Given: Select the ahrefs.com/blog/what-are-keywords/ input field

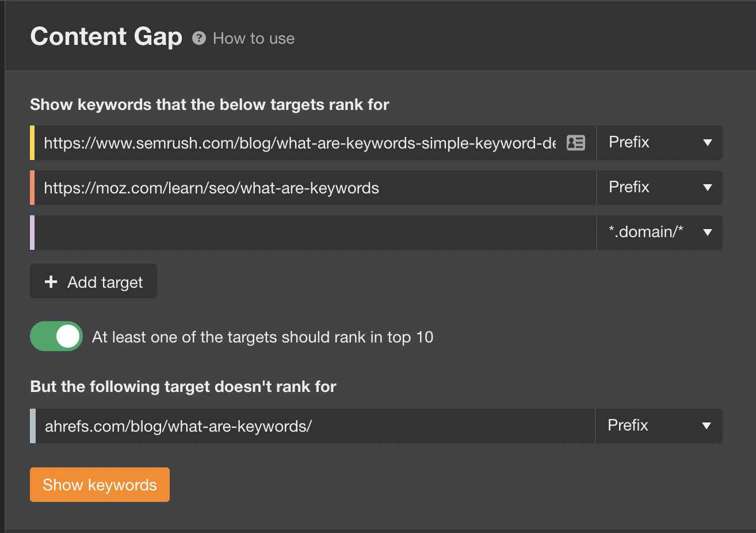Looking at the screenshot, I should (x=288, y=426).
